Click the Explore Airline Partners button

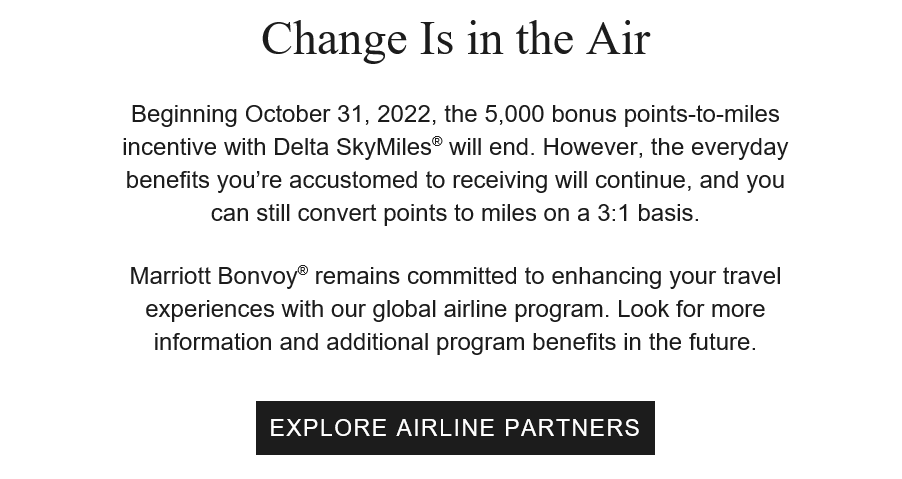455,428
